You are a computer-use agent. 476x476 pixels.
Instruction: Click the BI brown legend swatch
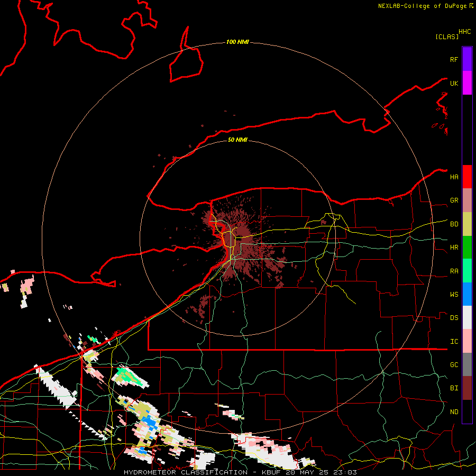tap(467, 388)
